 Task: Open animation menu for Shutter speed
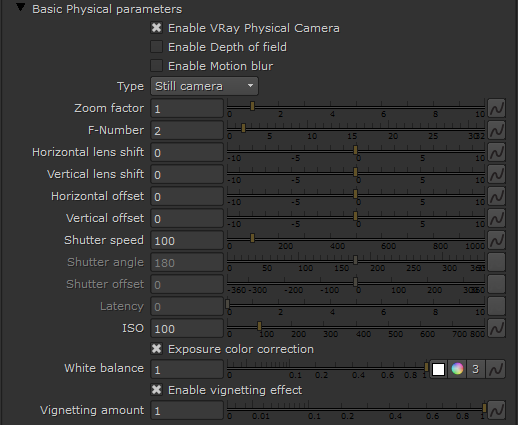click(x=496, y=240)
